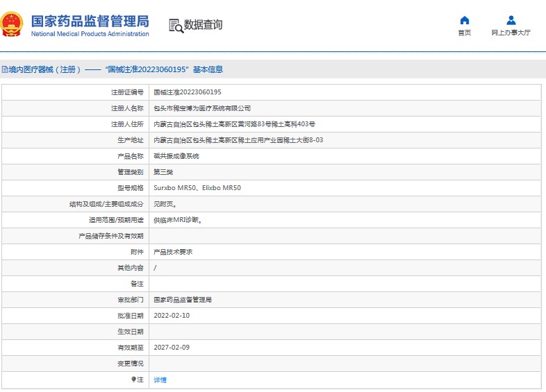546x392 pixels.
Task: Click the national emblem logo
Action: point(13,24)
